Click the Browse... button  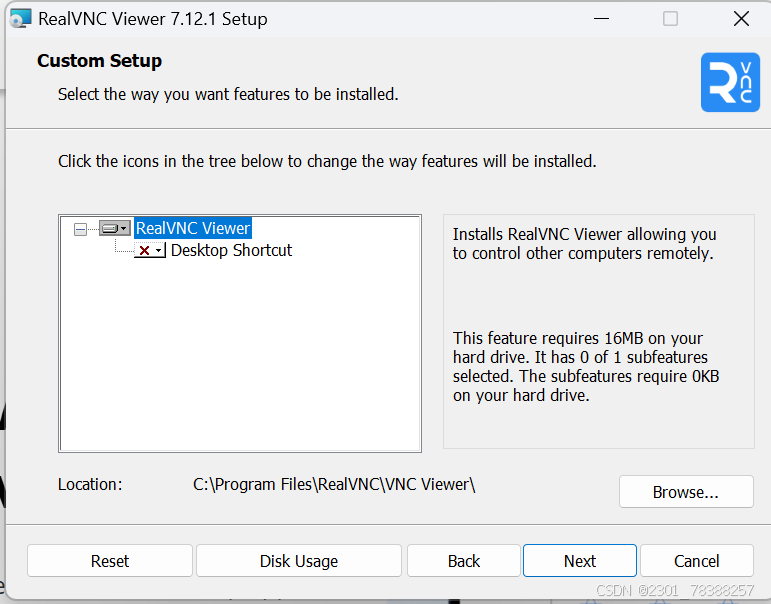(x=686, y=492)
